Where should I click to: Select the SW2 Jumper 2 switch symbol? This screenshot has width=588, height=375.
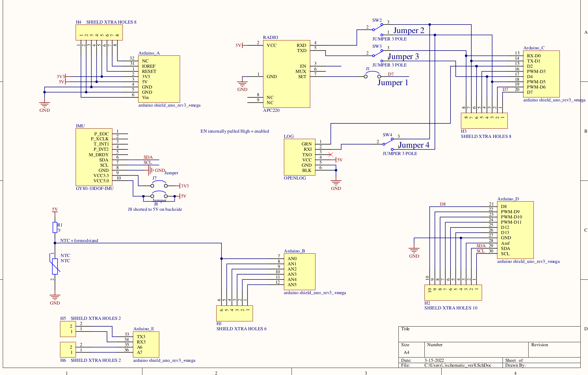click(377, 28)
